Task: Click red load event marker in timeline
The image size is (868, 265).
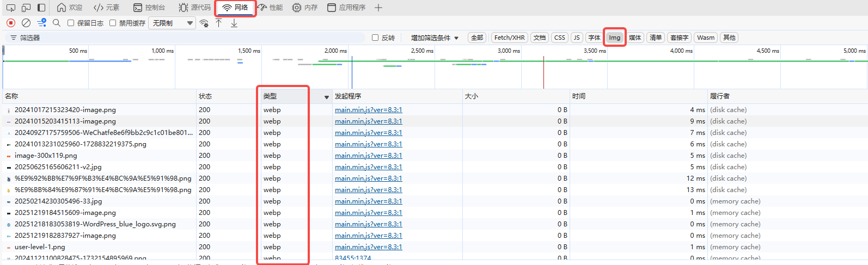Action: pyautogui.click(x=543, y=72)
